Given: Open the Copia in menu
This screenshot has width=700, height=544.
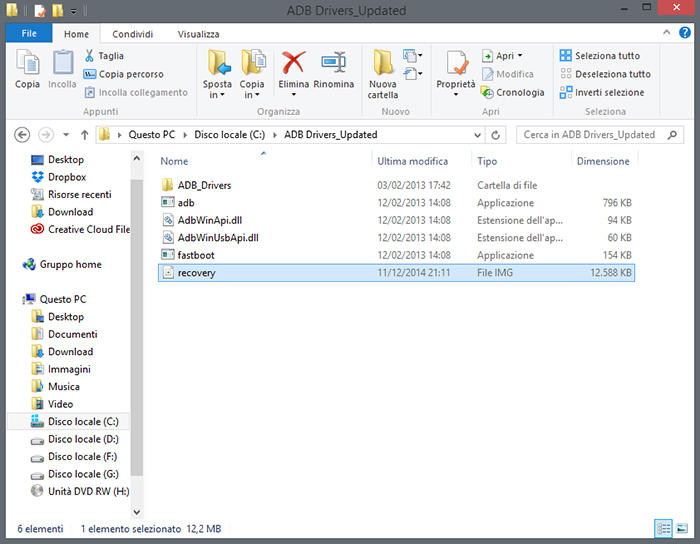Looking at the screenshot, I should point(252,75).
